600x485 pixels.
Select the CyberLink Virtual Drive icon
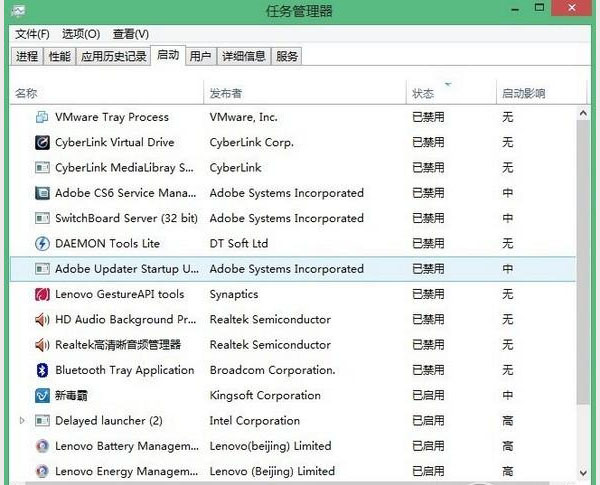point(42,142)
